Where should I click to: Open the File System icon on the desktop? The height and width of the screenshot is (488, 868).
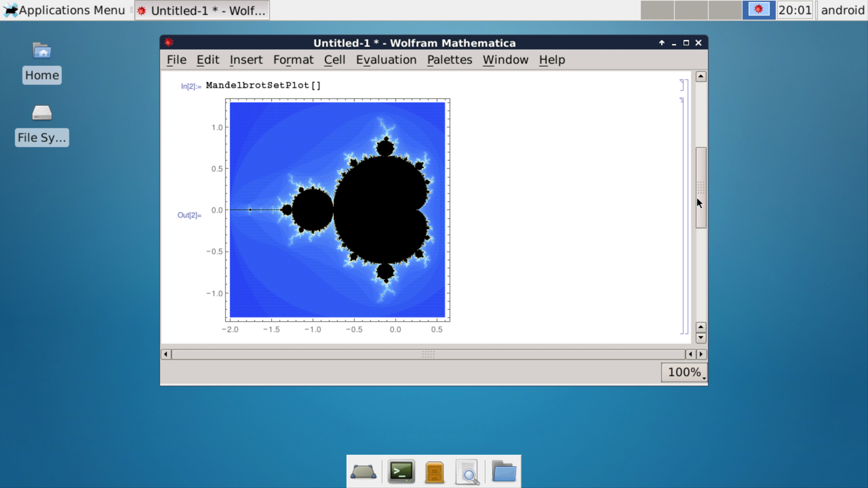[41, 123]
